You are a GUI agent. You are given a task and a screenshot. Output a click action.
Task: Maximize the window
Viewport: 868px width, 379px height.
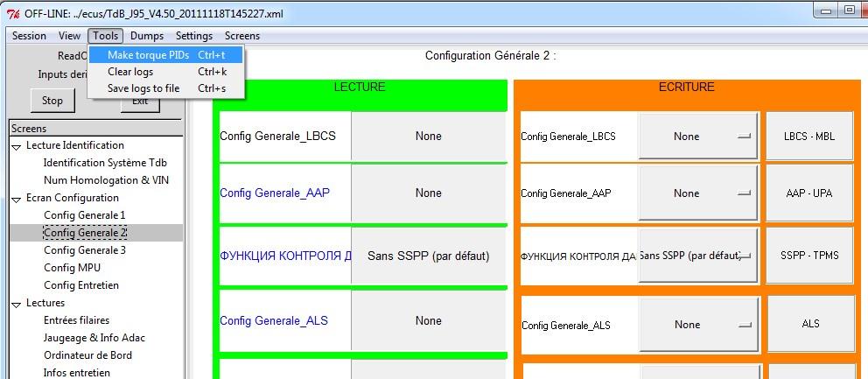[848, 10]
